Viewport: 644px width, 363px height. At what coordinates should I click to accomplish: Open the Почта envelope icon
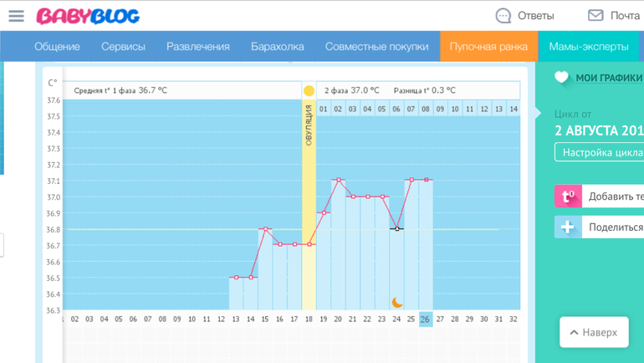tap(595, 16)
